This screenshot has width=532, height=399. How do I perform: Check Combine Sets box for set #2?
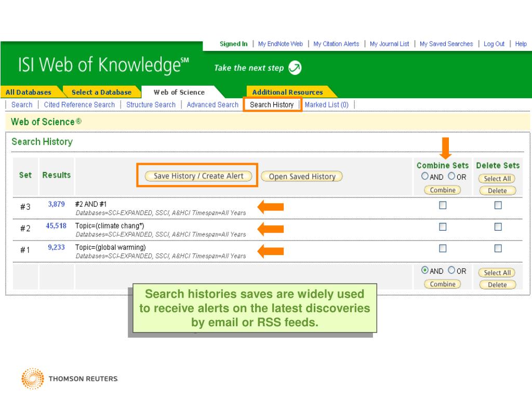[x=443, y=227]
